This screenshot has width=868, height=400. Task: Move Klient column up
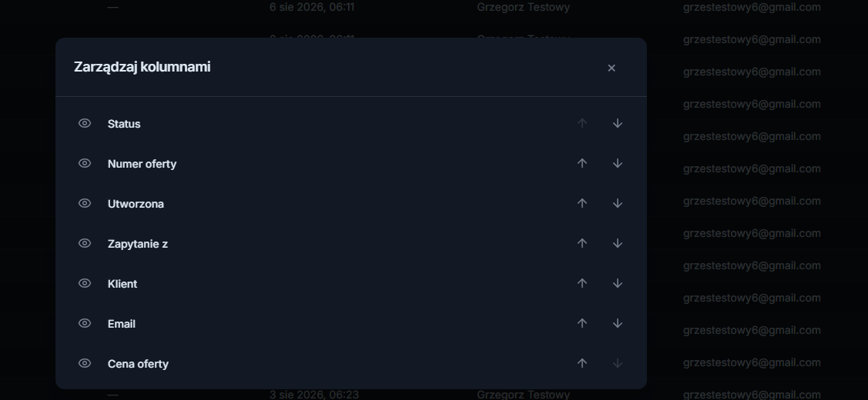581,283
